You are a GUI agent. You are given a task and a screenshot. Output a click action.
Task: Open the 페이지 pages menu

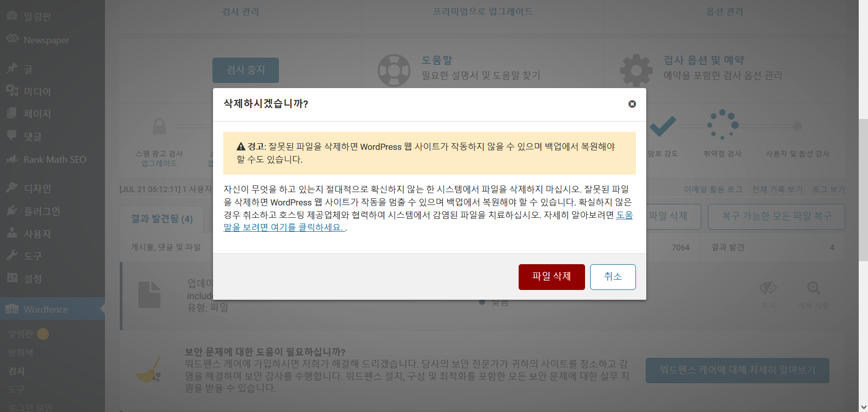(37, 114)
